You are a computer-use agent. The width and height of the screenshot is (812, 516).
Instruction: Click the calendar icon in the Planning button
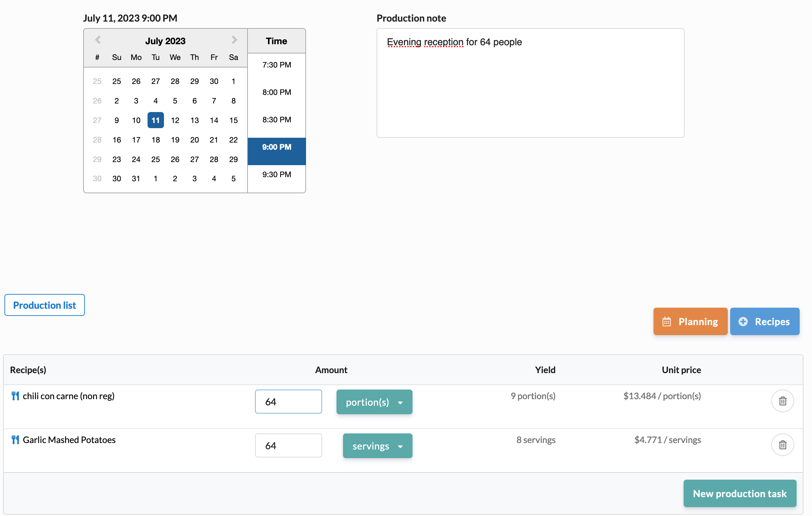[667, 321]
